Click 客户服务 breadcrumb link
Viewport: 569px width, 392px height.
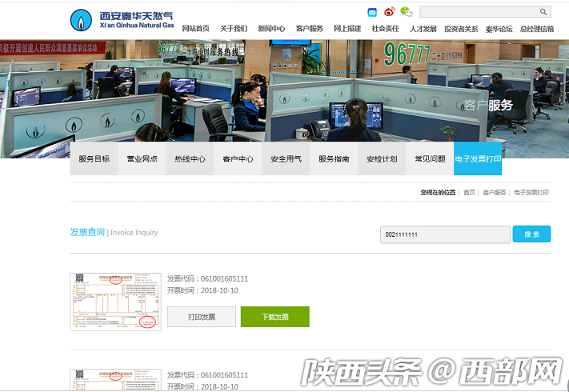495,192
